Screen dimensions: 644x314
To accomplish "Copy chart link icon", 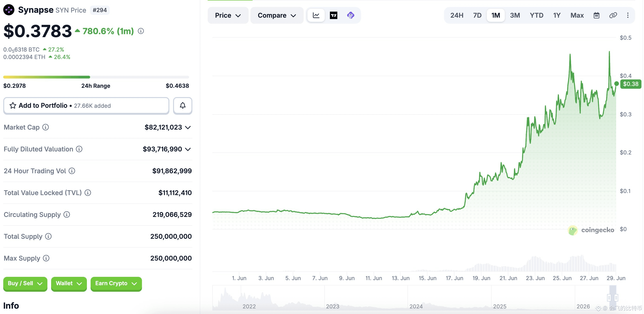I will (613, 15).
